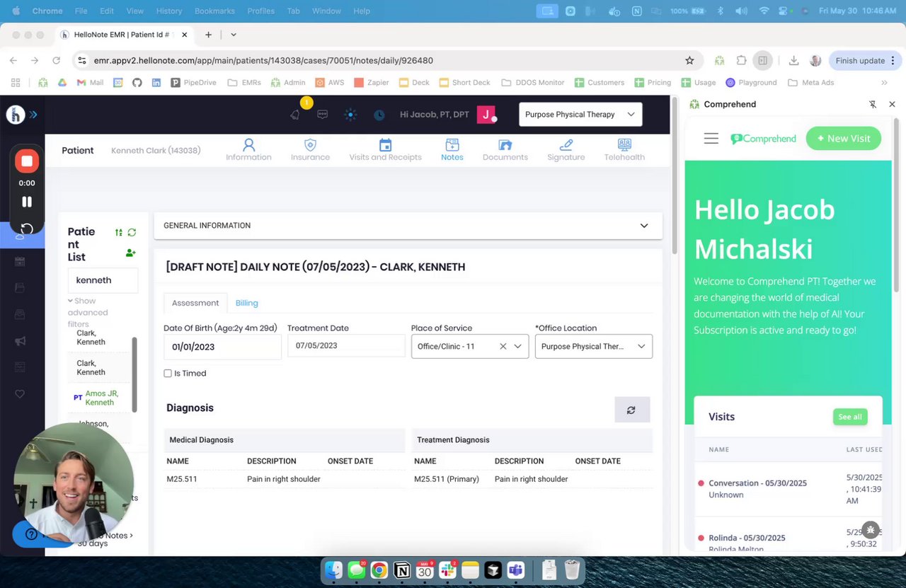906x588 pixels.
Task: Restart the recording with undo icon
Action: [x=27, y=229]
